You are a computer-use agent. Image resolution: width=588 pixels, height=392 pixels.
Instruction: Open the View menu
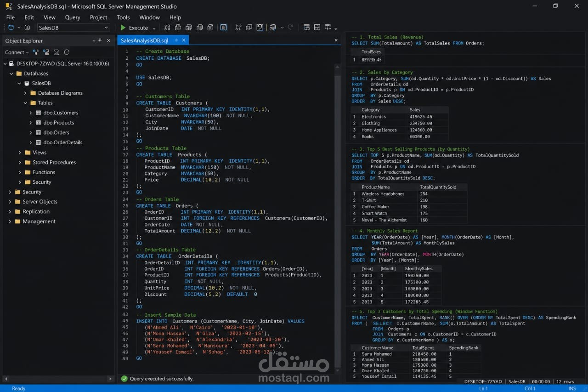coord(50,17)
